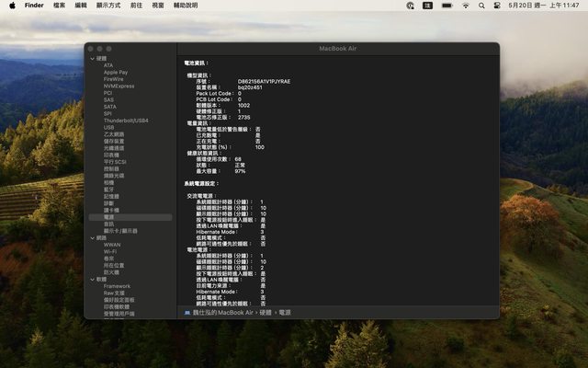Select Wi-Fi under the network section

coord(110,251)
